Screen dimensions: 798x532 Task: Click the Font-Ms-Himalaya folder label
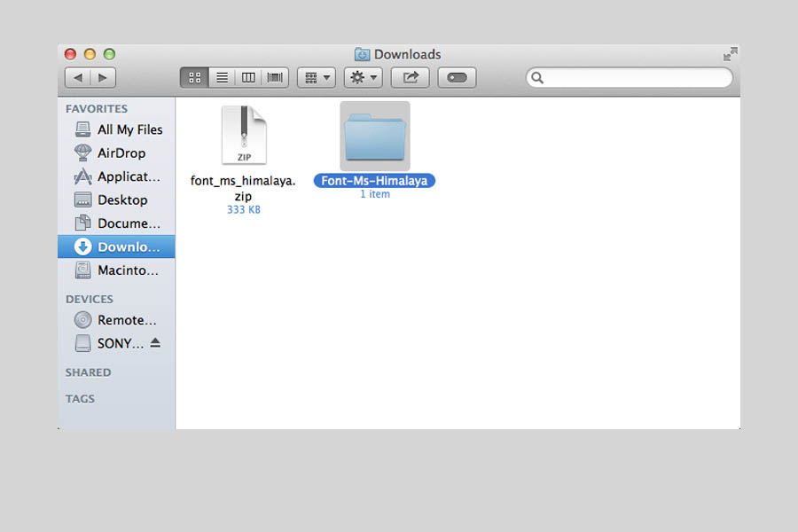[x=374, y=181]
